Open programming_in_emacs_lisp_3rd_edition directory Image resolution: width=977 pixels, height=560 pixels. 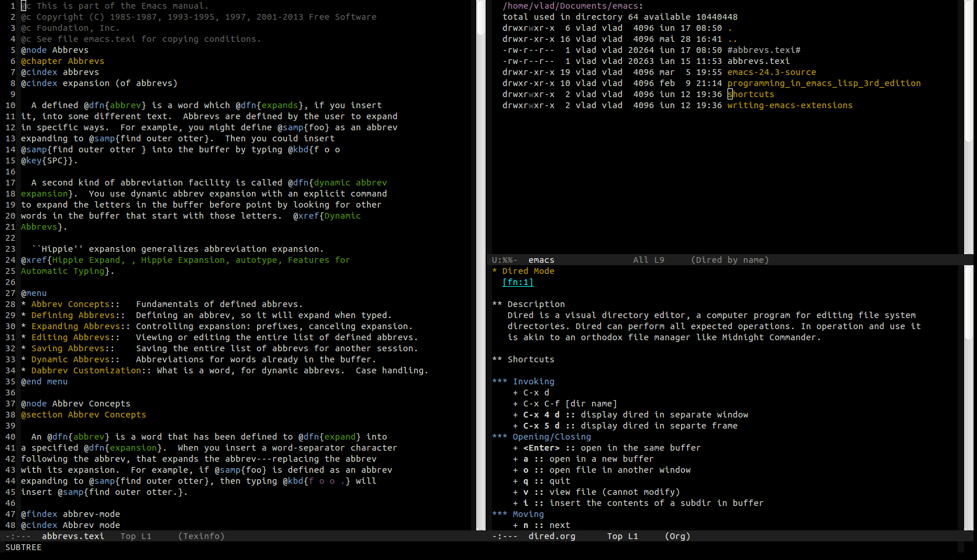(824, 83)
